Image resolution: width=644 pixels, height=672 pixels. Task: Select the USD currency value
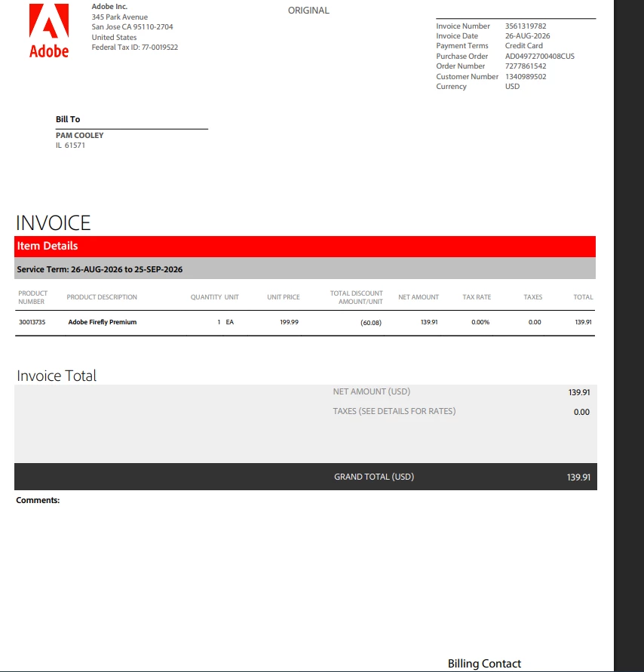click(512, 87)
